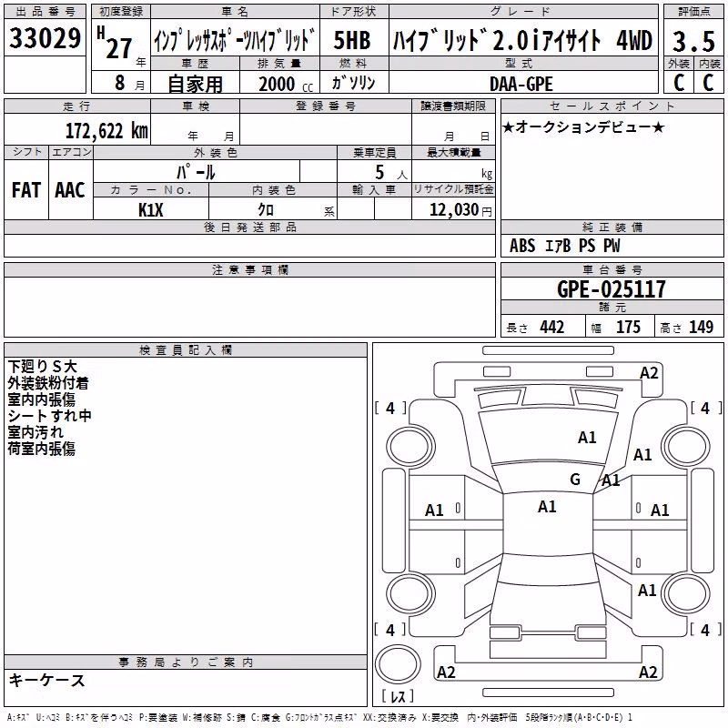Click the car name インプレッサスポーツハイブリッド
Screen dimensions: 728x728
235,40
